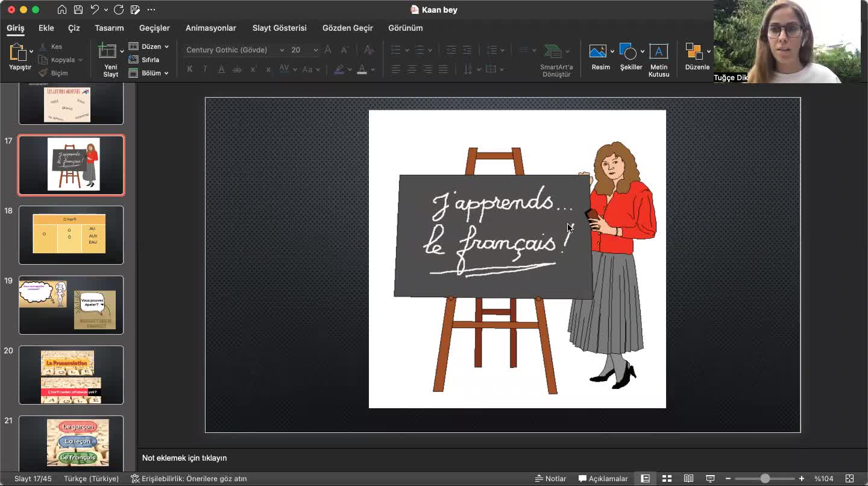Copy format with Biçim brush
868x486 pixels.
[x=53, y=73]
